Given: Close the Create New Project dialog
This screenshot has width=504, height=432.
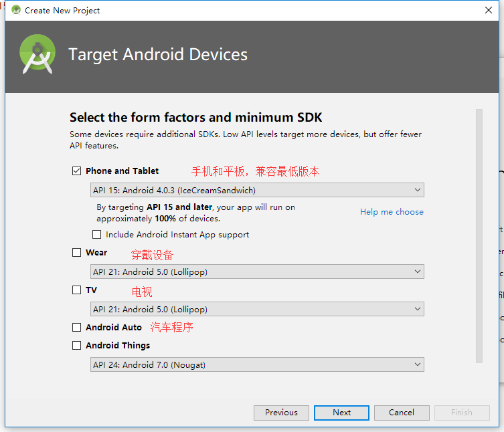Looking at the screenshot, I should pyautogui.click(x=489, y=10).
